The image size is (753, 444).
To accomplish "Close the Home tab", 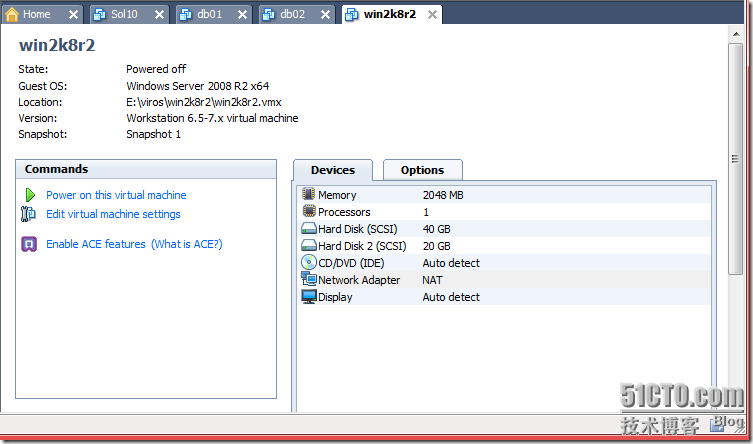I will pyautogui.click(x=73, y=15).
